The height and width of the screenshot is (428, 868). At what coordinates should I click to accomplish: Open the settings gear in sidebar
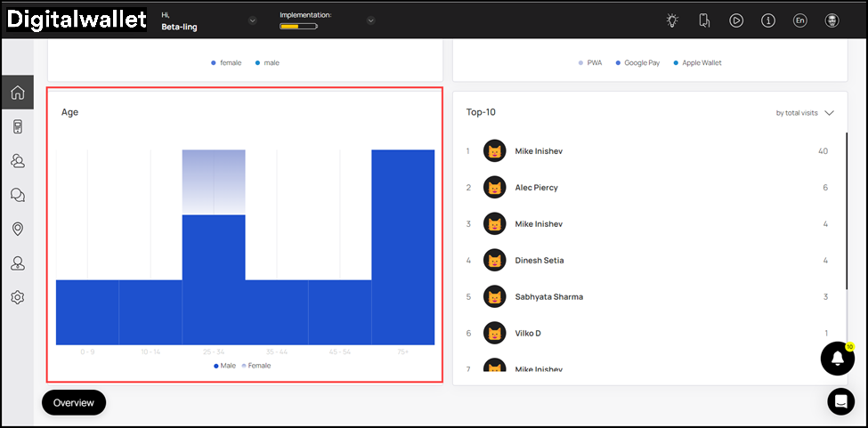[x=17, y=297]
